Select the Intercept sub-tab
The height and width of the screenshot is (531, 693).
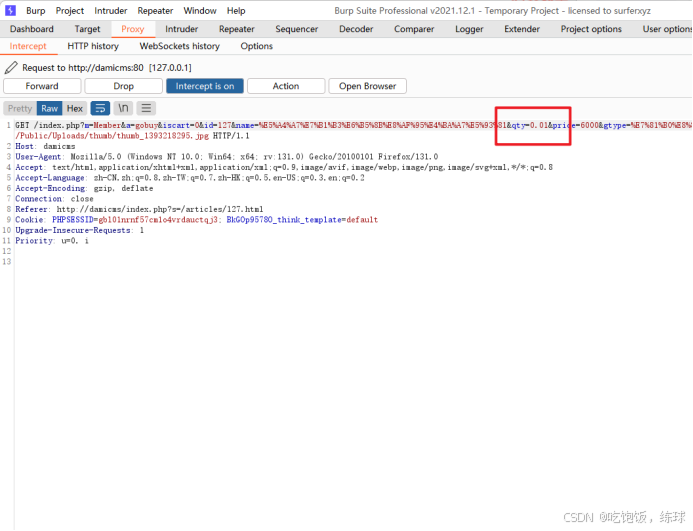(28, 46)
